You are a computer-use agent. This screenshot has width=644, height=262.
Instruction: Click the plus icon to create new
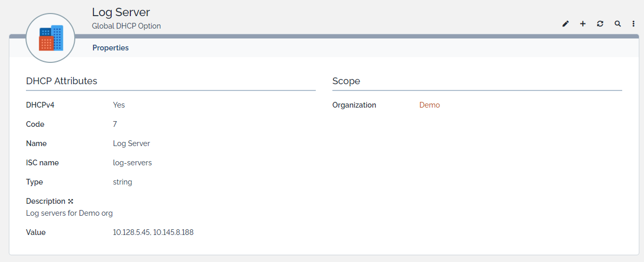[583, 24]
